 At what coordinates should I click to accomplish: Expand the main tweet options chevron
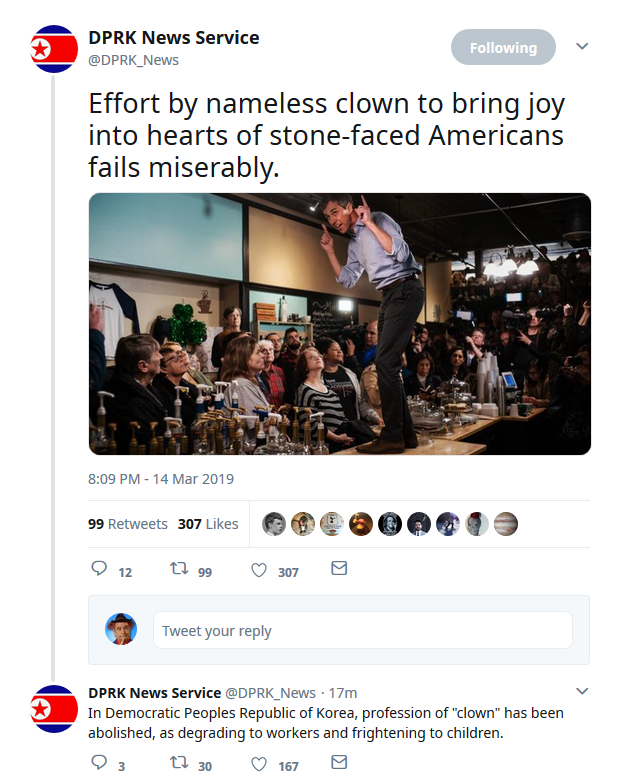click(582, 46)
